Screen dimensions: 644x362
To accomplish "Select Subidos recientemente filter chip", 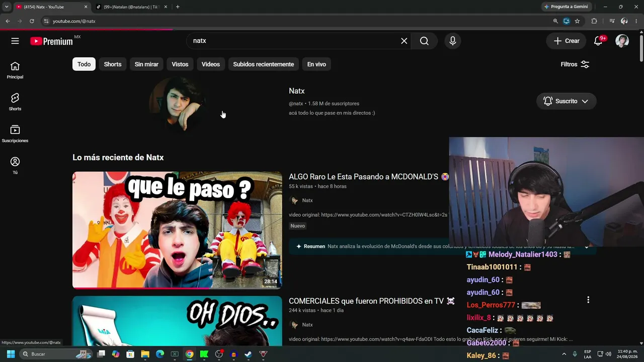I will coord(264,64).
